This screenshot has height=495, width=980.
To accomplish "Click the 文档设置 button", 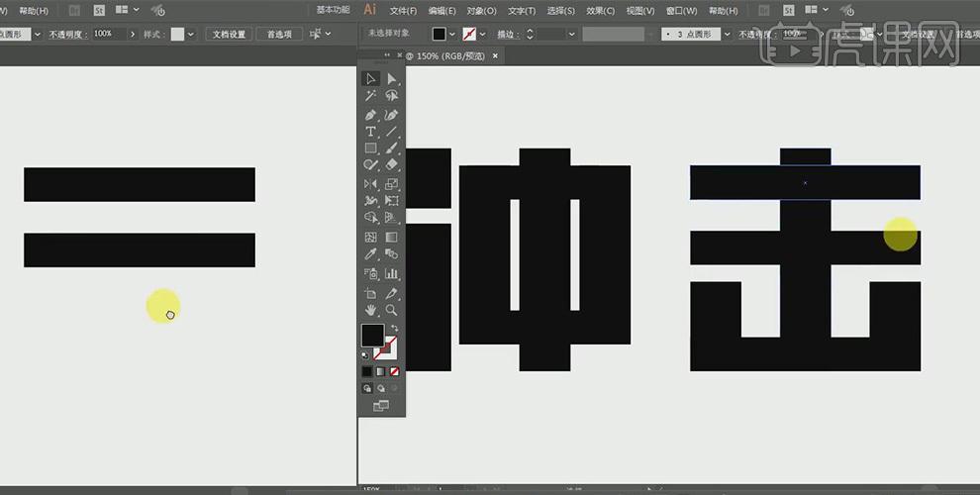I will click(x=229, y=34).
